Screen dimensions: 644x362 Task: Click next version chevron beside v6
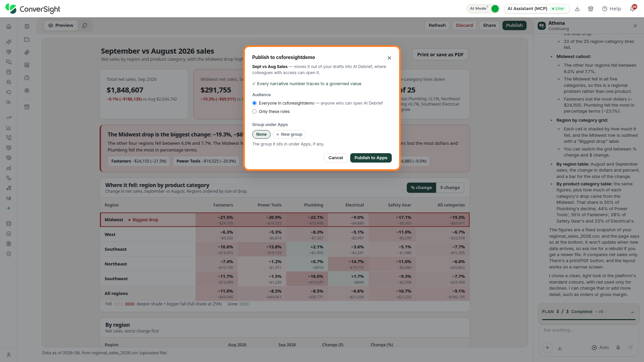coord(605,312)
